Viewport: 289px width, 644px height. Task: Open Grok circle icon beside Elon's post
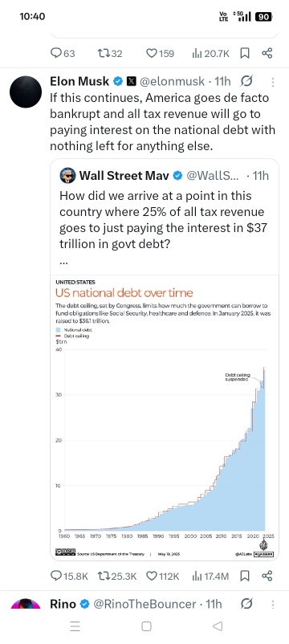[x=246, y=81]
